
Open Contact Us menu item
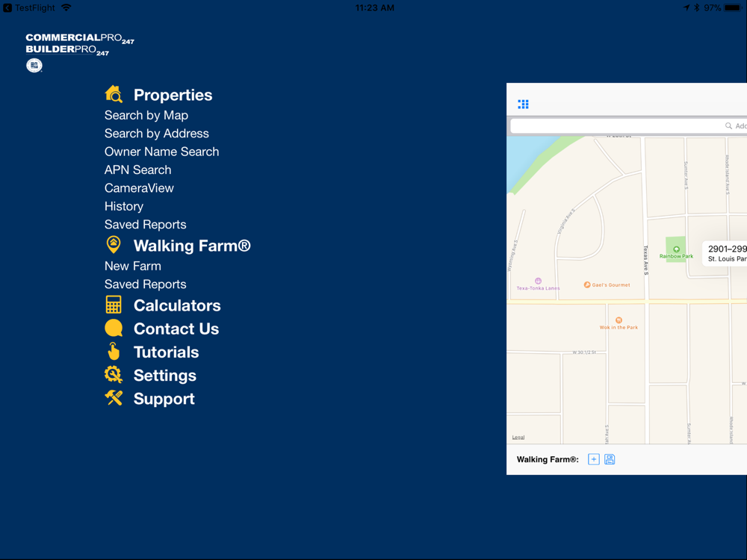click(176, 329)
